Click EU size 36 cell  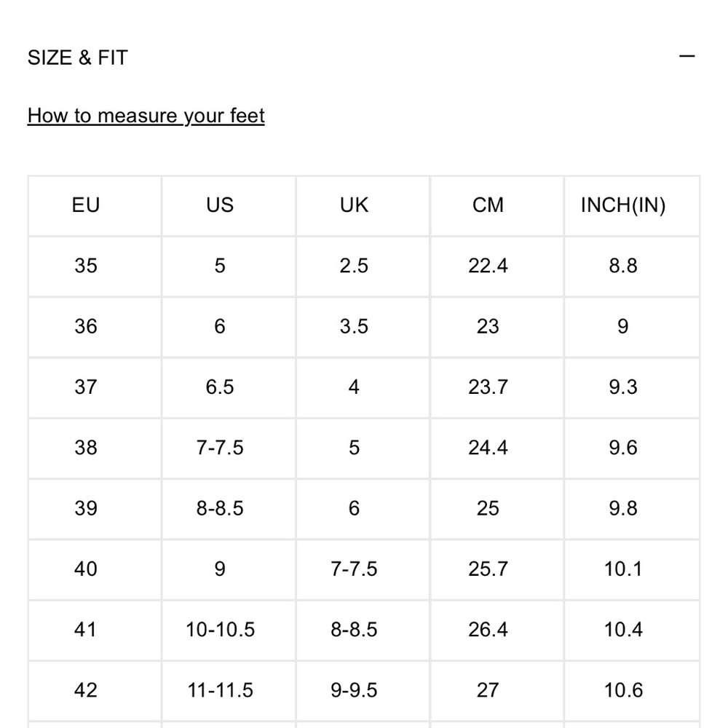86,326
